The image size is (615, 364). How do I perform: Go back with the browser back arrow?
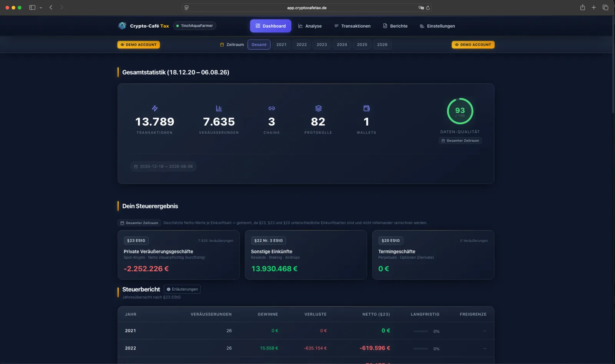(x=51, y=7)
